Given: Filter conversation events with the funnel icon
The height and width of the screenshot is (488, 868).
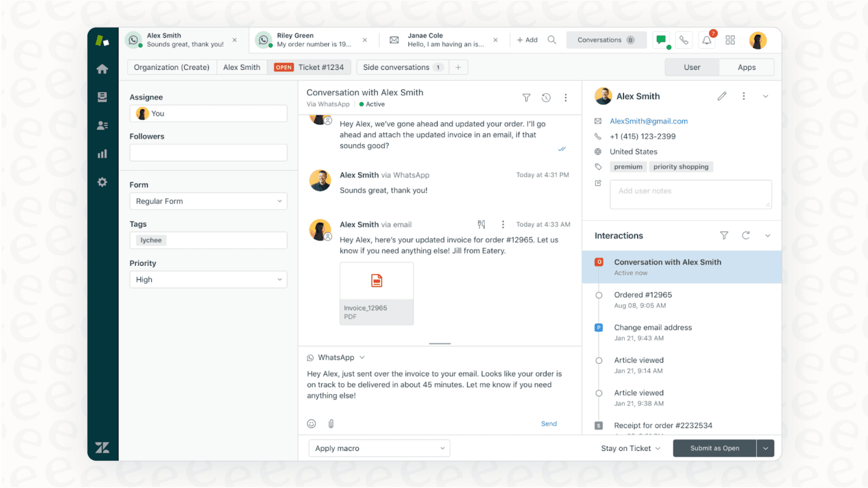Looking at the screenshot, I should [526, 98].
